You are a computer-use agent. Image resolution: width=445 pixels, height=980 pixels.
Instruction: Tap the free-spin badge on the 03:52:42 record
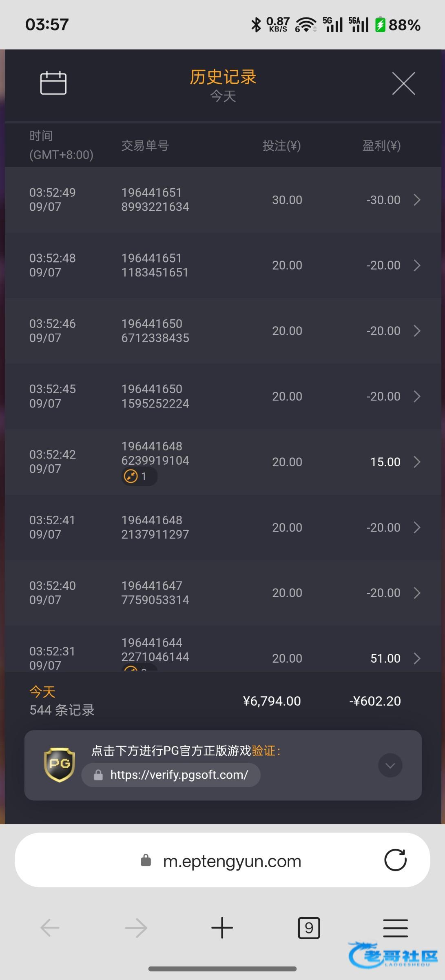[139, 477]
